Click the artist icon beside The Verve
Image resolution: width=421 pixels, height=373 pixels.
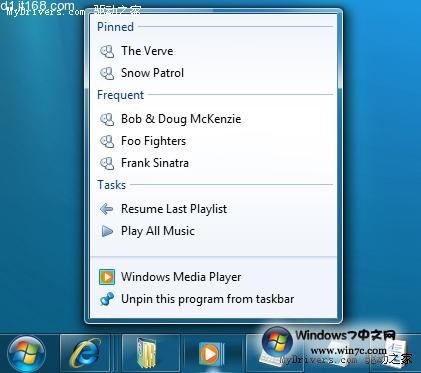tap(107, 51)
